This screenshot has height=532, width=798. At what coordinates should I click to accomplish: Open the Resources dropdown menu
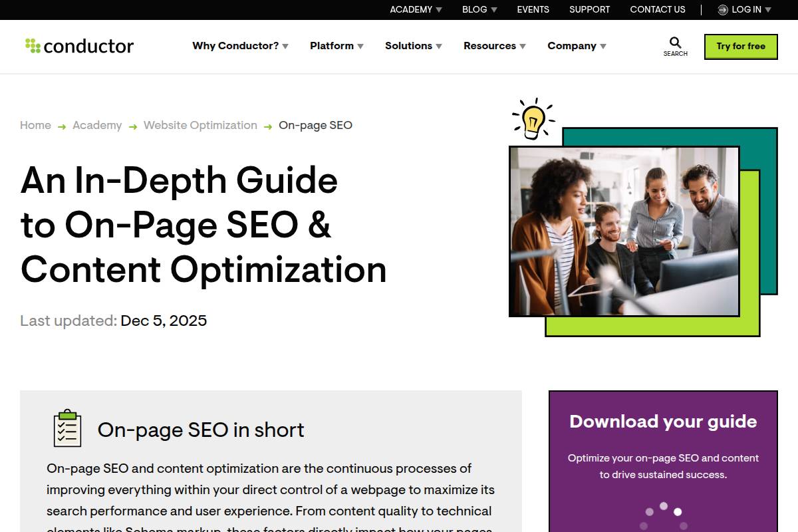[494, 46]
